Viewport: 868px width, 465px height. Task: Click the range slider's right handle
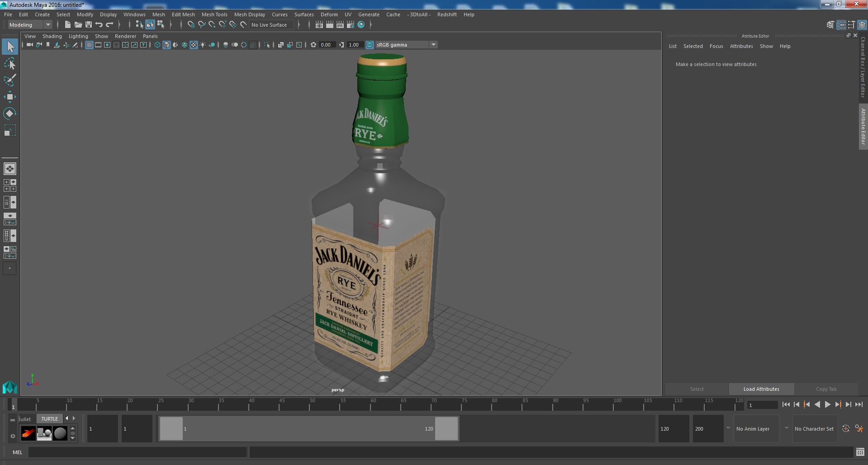point(446,428)
